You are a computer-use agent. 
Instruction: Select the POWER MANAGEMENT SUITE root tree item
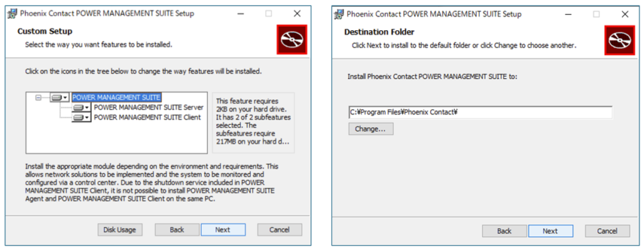tap(116, 97)
